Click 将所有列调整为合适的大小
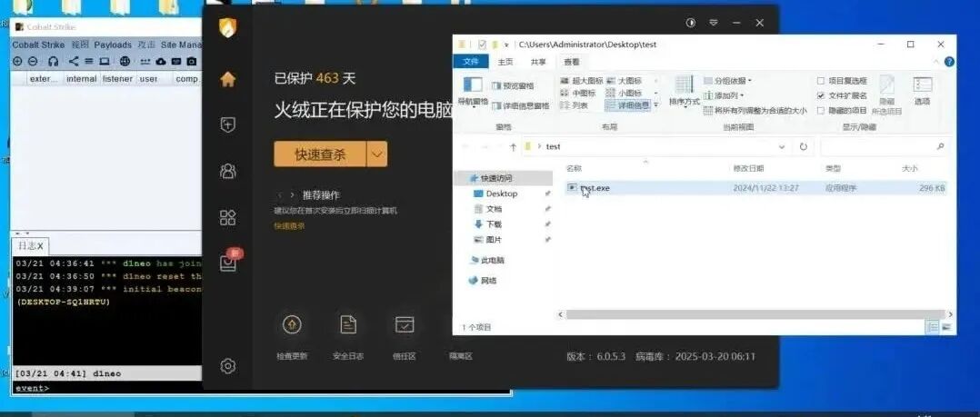The width and height of the screenshot is (980, 417). click(755, 111)
